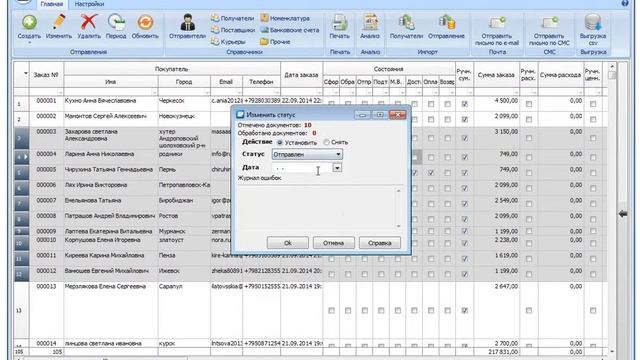Sort by Телефон column header
Screen dimensions: 640x360
point(261,82)
